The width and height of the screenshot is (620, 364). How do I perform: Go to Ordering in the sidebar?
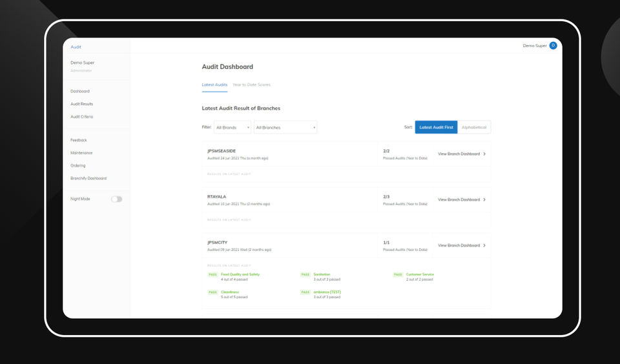[x=78, y=166]
